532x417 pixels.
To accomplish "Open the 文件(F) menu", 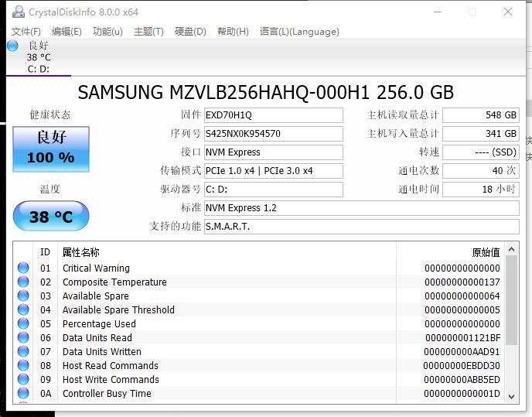I will click(x=26, y=32).
